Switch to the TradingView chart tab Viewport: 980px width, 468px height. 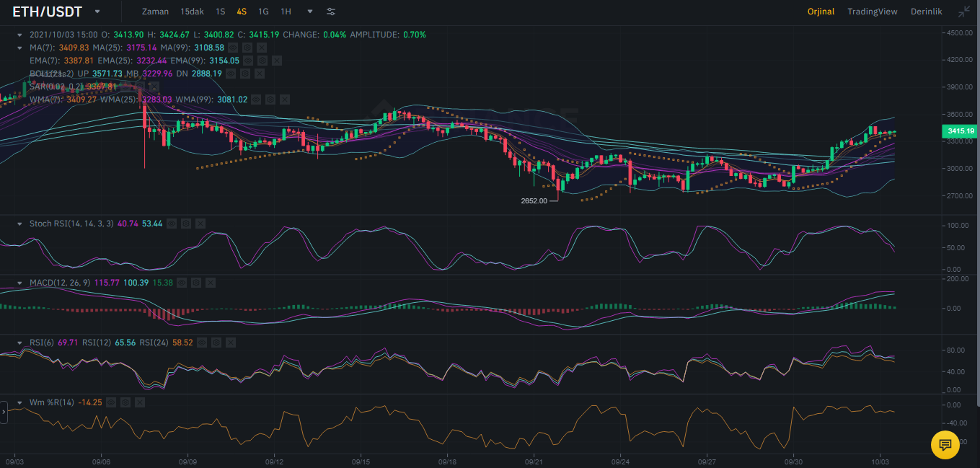872,12
